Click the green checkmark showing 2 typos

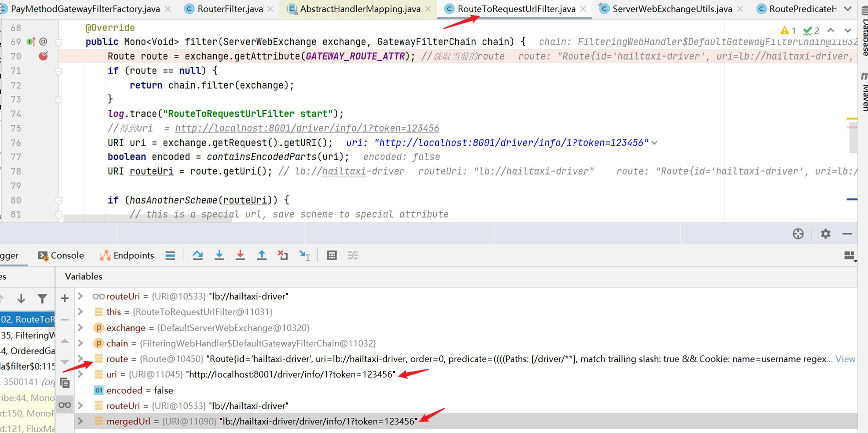[811, 30]
